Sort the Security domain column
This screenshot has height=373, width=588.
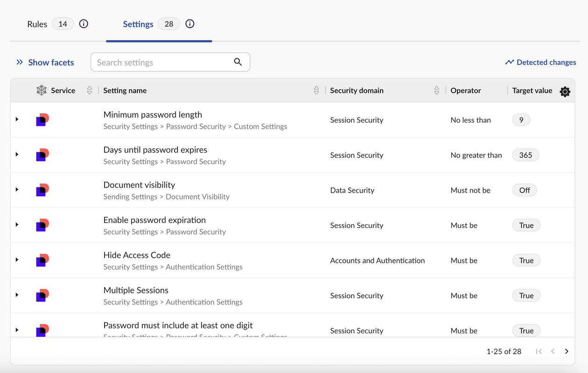pos(436,90)
